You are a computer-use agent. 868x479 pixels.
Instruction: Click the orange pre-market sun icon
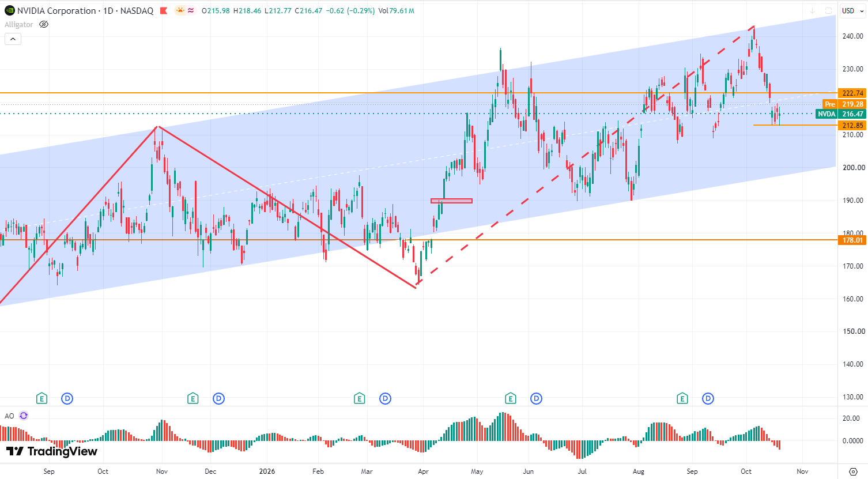point(180,10)
